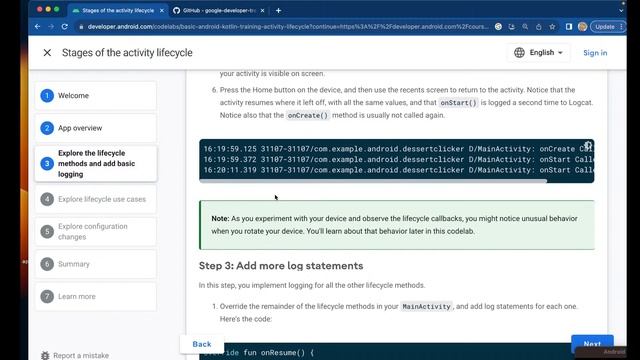Open the browser three-dot menu
The height and width of the screenshot is (360, 640).
tap(621, 27)
